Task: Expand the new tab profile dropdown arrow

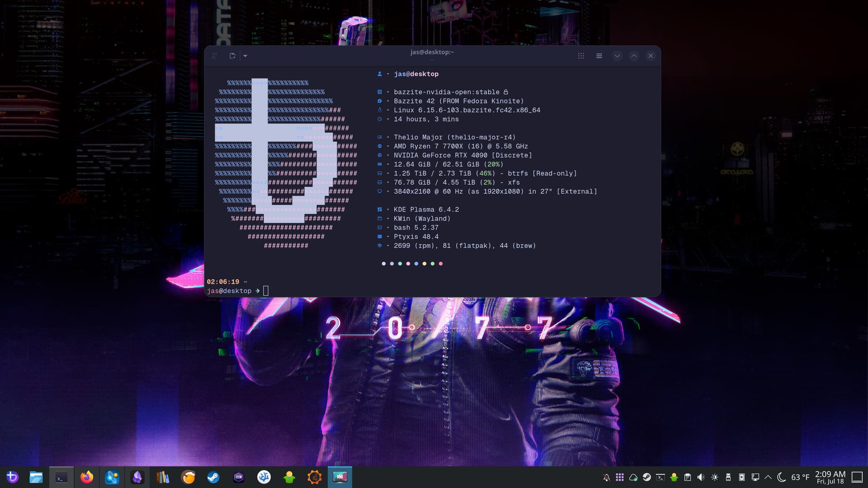Action: [x=245, y=56]
